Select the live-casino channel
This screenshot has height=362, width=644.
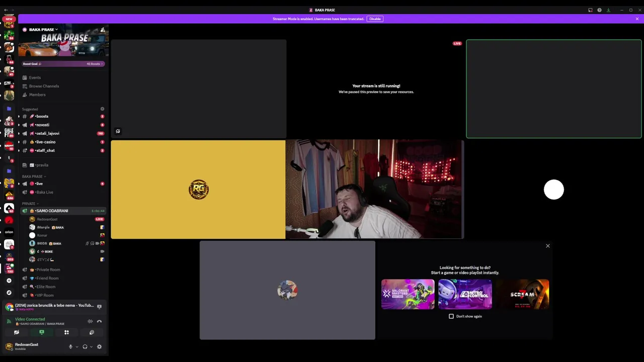pyautogui.click(x=62, y=142)
